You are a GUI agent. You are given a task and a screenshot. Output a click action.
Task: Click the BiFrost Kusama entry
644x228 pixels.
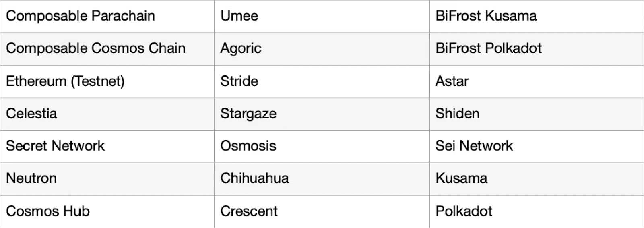tap(486, 16)
